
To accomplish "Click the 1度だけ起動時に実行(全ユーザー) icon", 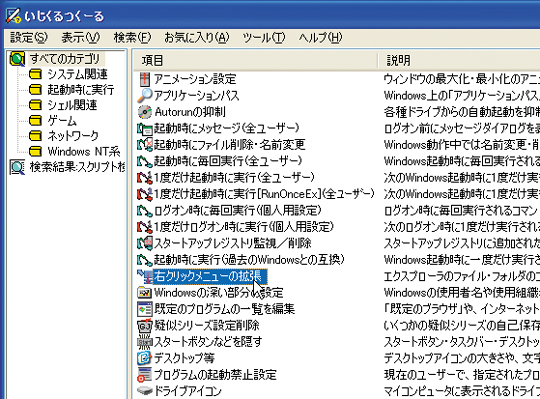I will click(x=145, y=178).
